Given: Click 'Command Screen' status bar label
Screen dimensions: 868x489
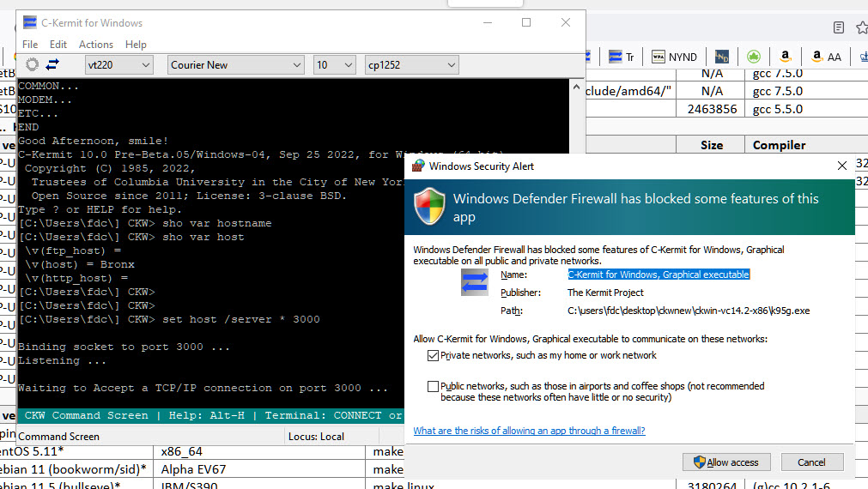Looking at the screenshot, I should (58, 437).
